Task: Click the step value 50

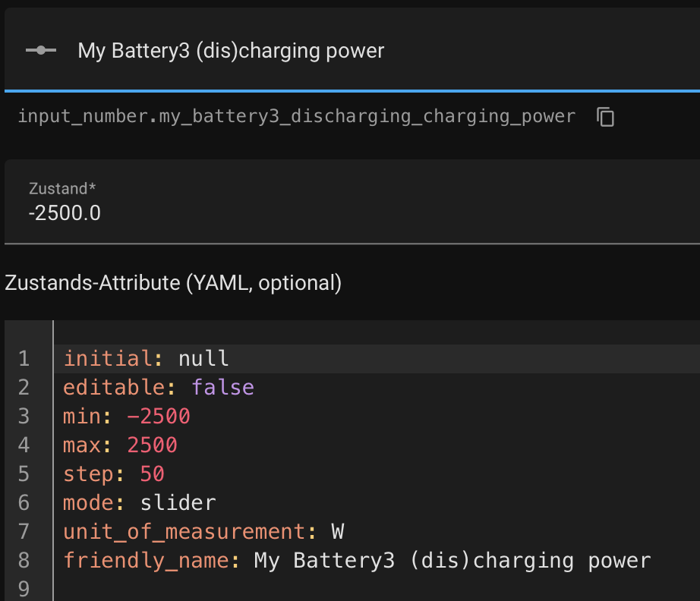Action: point(152,474)
